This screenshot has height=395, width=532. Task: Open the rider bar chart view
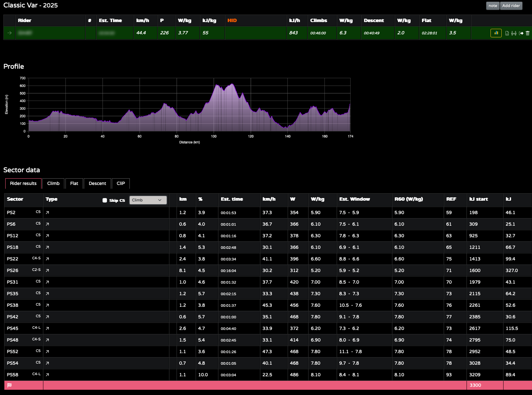[x=496, y=33]
